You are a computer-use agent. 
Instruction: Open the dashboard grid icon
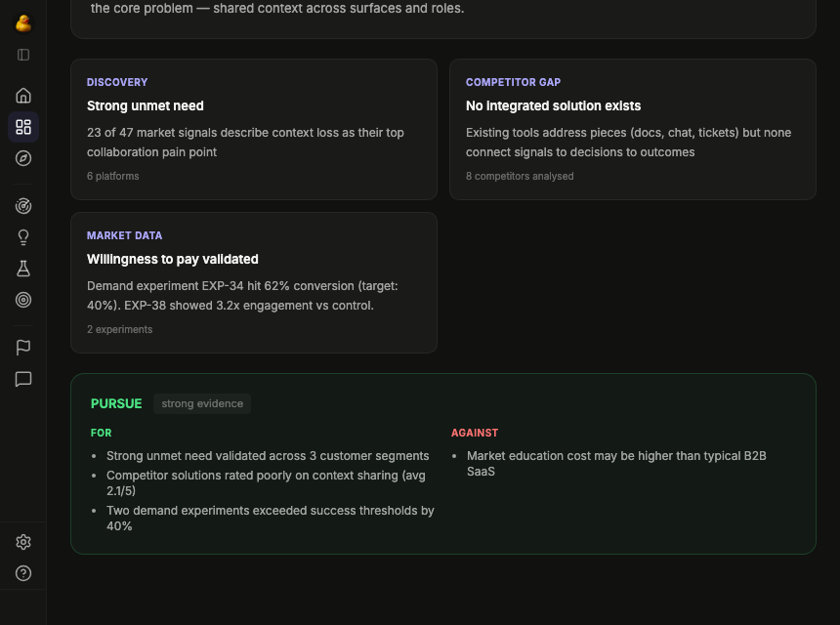(23, 127)
